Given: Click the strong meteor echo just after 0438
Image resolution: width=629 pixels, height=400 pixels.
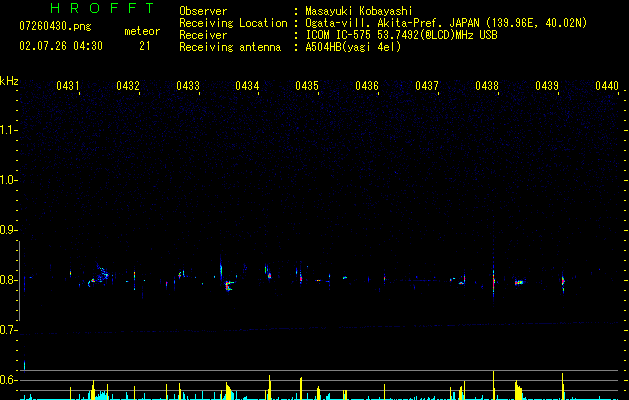Looking at the screenshot, I should click(x=493, y=279).
